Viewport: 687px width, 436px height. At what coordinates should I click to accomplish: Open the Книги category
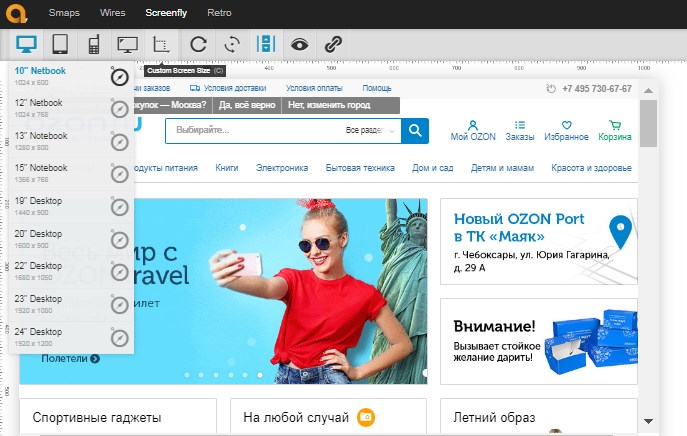pyautogui.click(x=227, y=168)
